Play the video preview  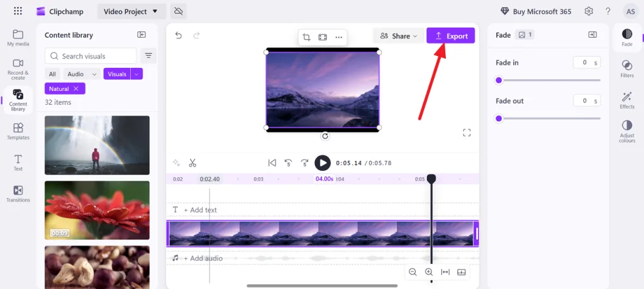pyautogui.click(x=323, y=163)
